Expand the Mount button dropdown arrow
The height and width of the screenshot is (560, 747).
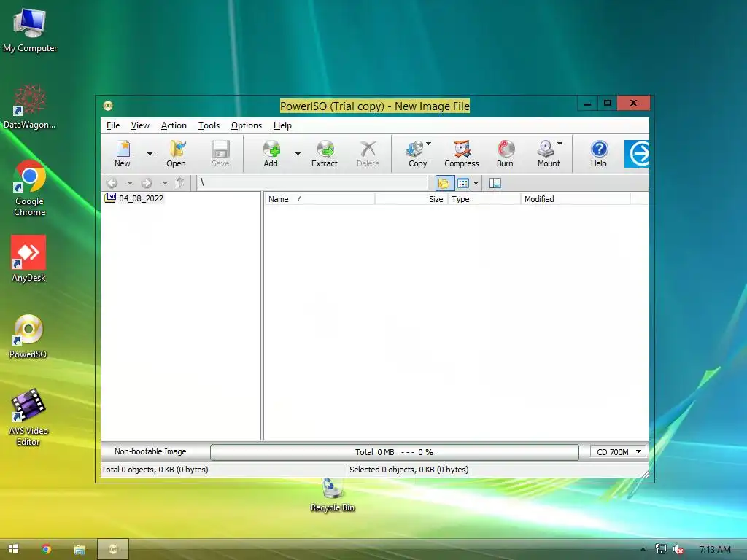click(560, 144)
